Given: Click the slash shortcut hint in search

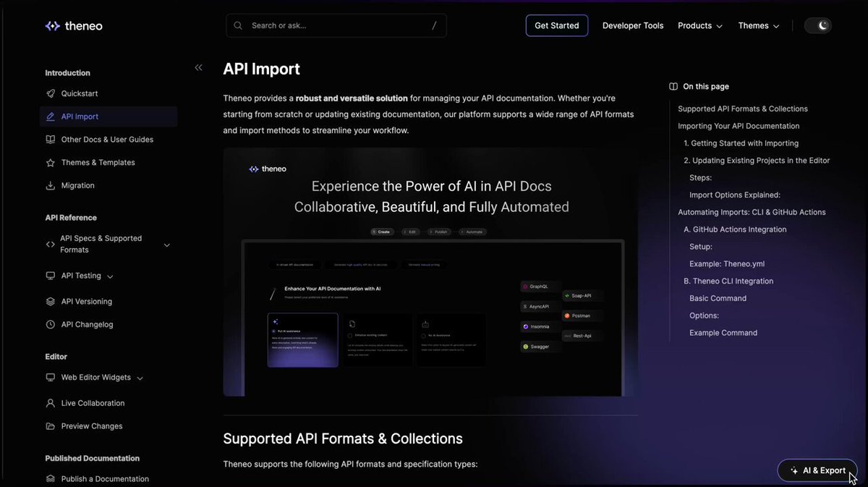Looking at the screenshot, I should click(434, 26).
